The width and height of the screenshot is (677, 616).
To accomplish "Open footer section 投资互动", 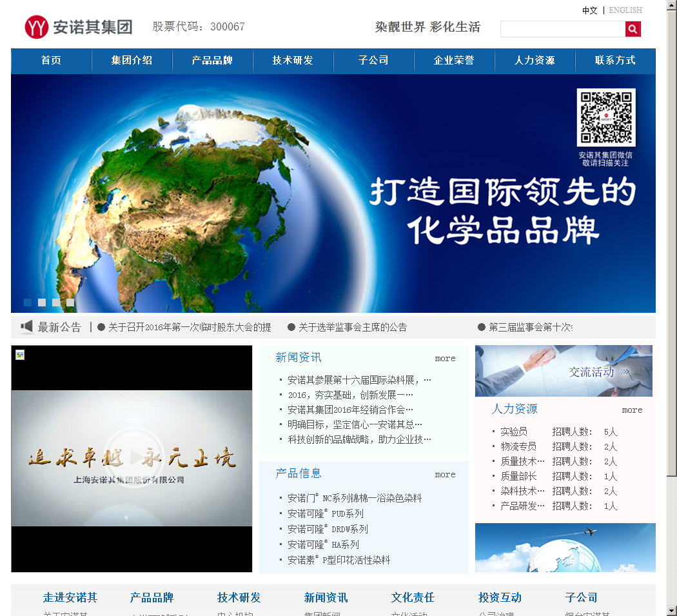I will pos(500,598).
